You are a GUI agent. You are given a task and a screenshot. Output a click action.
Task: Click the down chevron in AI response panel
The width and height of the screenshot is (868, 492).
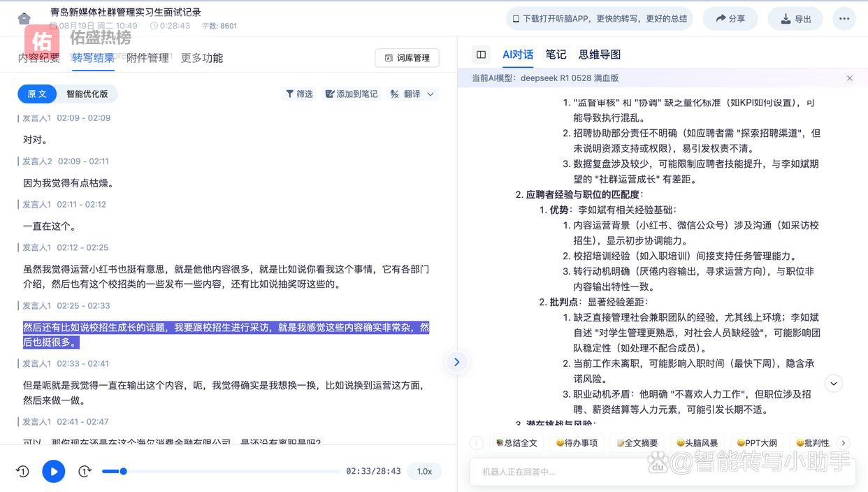tap(833, 383)
